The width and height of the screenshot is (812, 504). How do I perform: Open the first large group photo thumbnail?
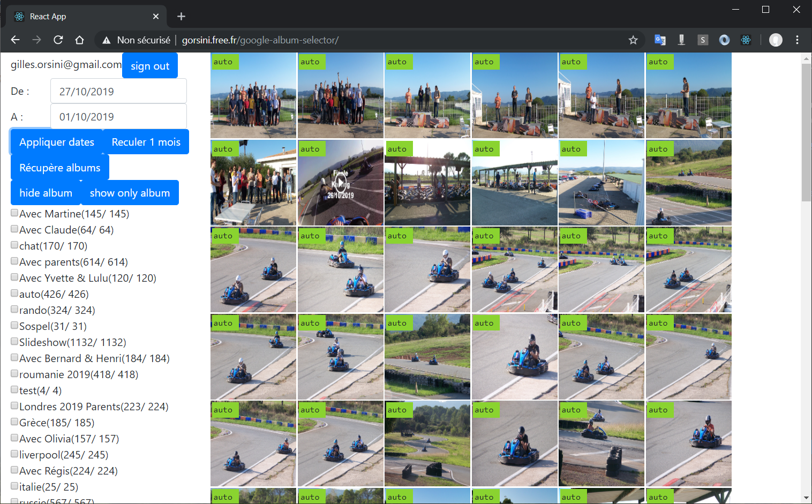click(253, 95)
